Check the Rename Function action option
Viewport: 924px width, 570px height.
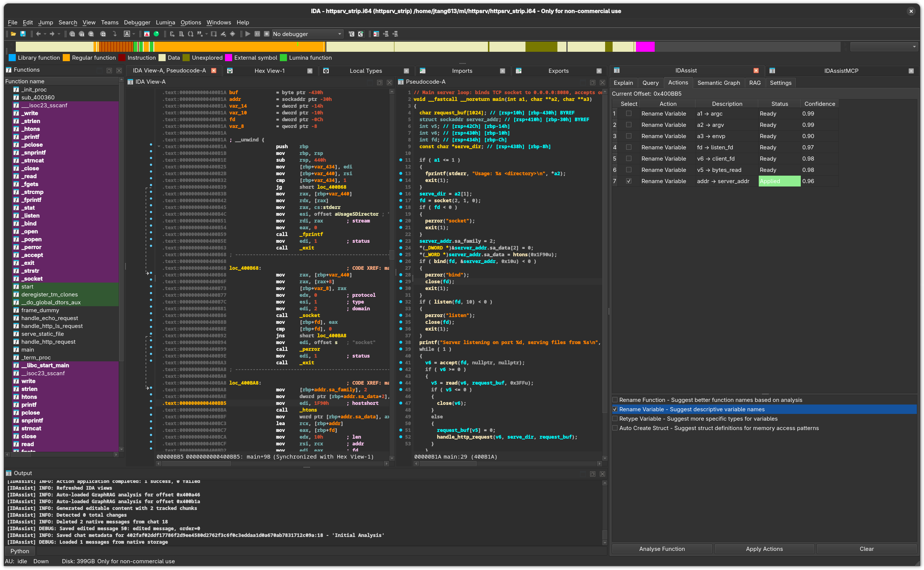[615, 400]
